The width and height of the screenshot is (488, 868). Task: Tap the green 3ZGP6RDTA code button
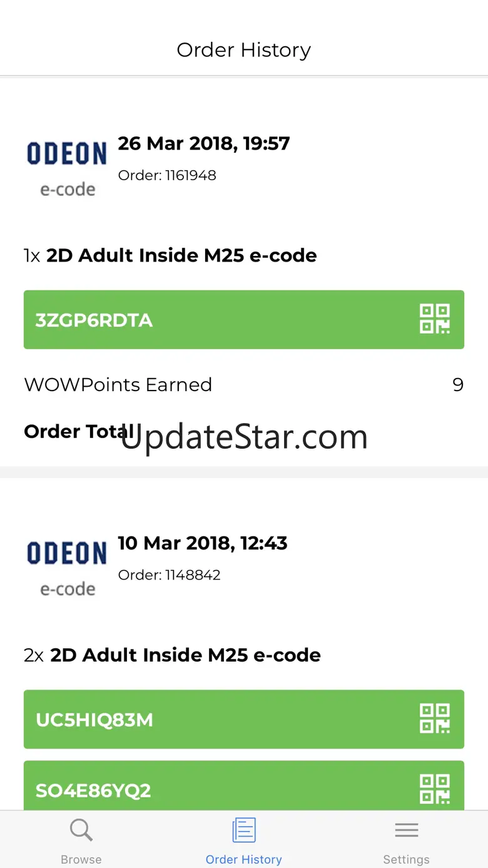[x=188, y=320]
